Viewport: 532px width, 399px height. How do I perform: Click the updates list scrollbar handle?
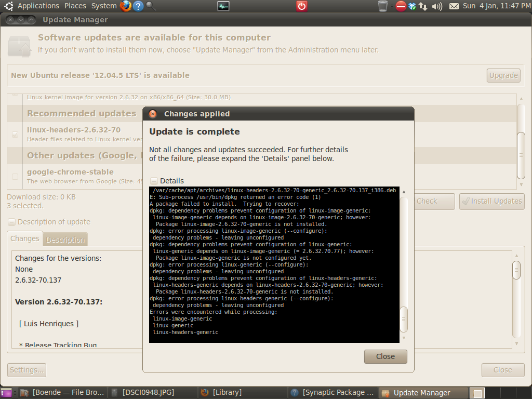click(521, 155)
